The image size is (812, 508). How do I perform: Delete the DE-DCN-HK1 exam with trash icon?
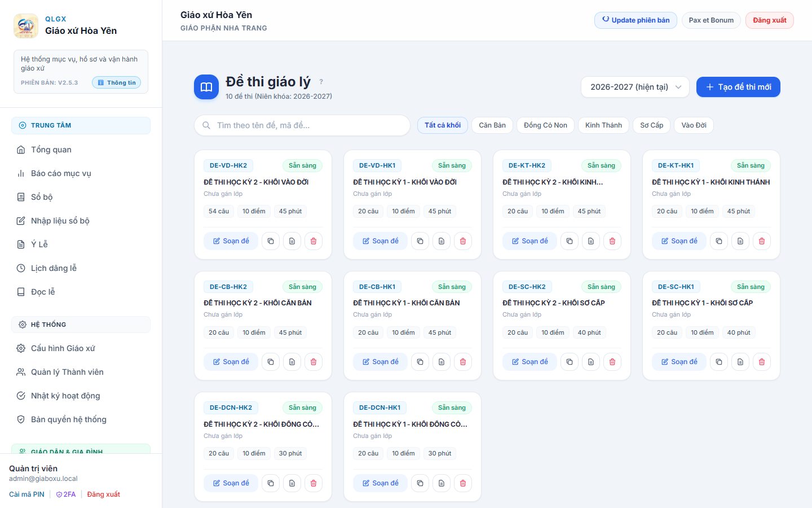[x=463, y=483]
